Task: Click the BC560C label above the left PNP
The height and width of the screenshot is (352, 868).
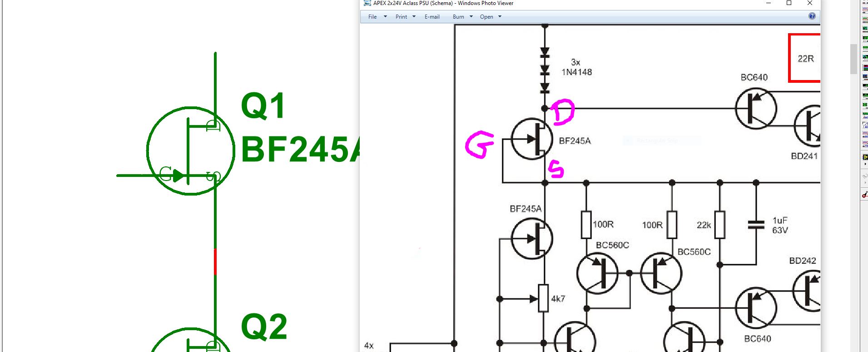Action: pos(612,245)
